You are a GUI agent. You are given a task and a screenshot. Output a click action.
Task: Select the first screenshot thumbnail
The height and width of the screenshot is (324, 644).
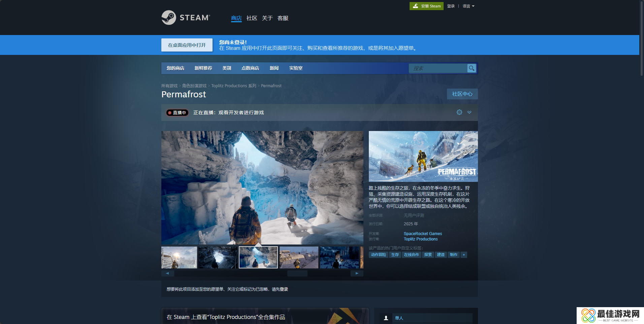tap(179, 257)
